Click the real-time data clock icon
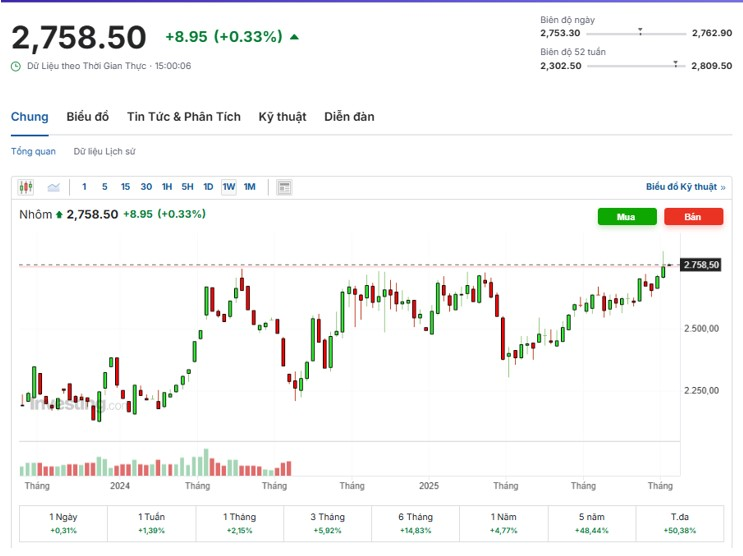 (x=16, y=66)
